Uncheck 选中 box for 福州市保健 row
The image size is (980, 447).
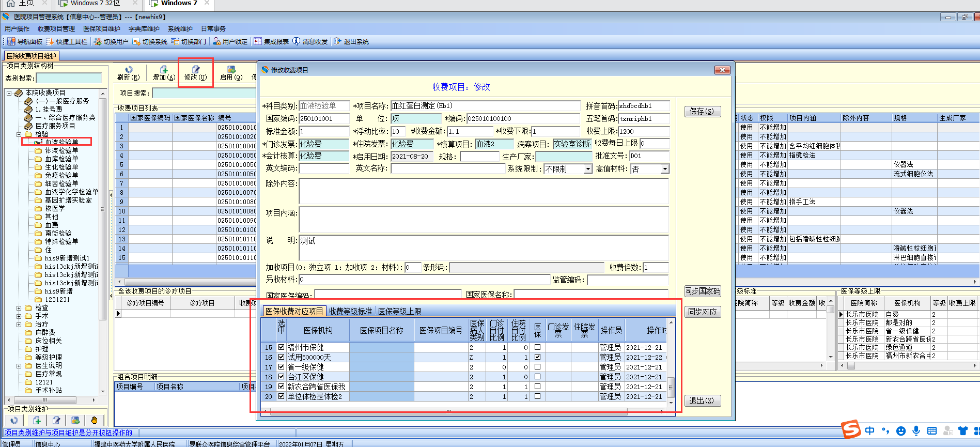[281, 347]
